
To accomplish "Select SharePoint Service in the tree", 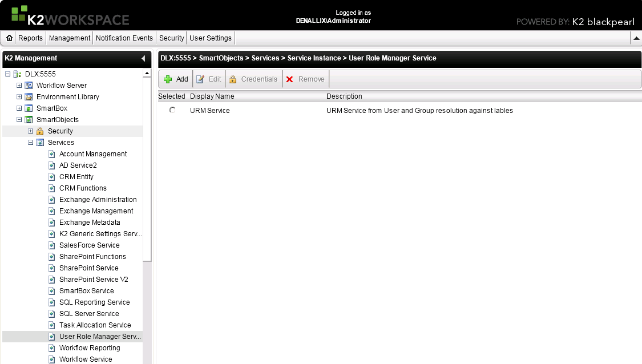I will (x=89, y=268).
